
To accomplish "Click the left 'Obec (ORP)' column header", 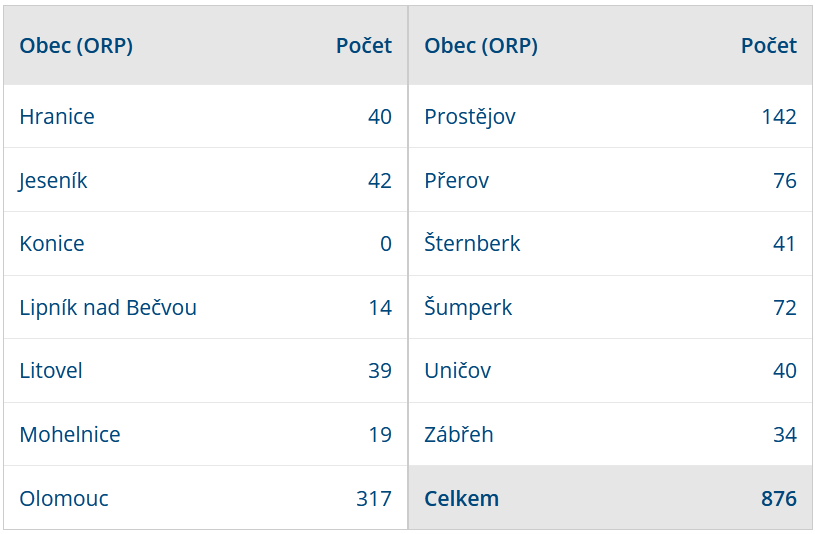I will (x=76, y=46).
